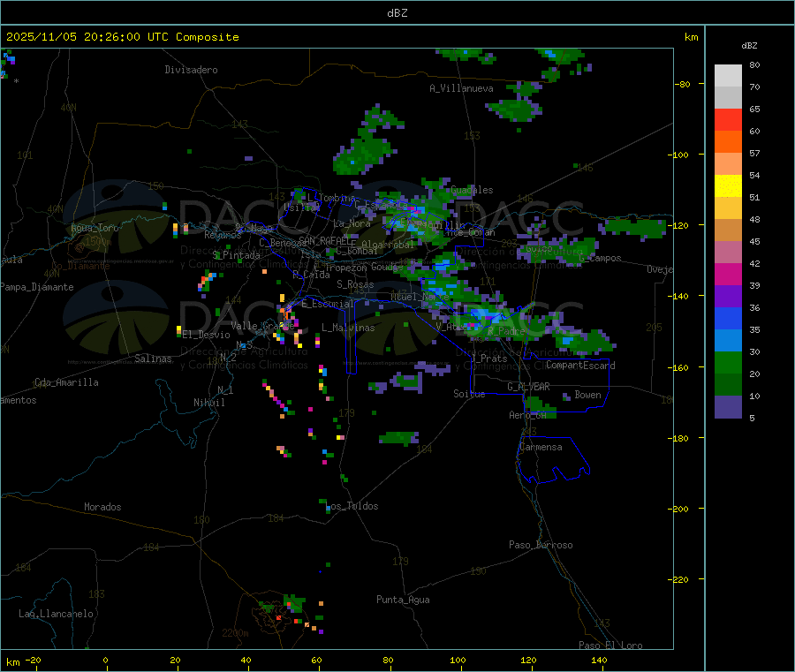Click the magenta 42 dBZ legend swatch
795x672 pixels.
[x=728, y=274]
